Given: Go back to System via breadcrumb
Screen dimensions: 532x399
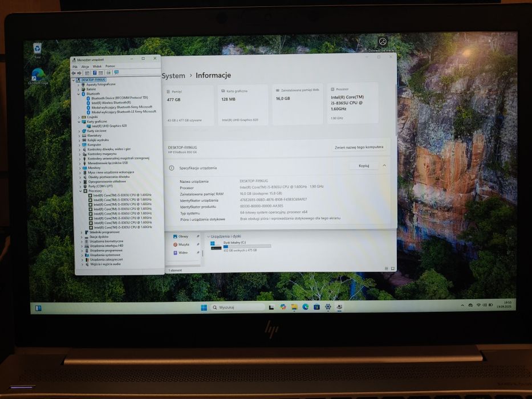Looking at the screenshot, I should pos(173,76).
